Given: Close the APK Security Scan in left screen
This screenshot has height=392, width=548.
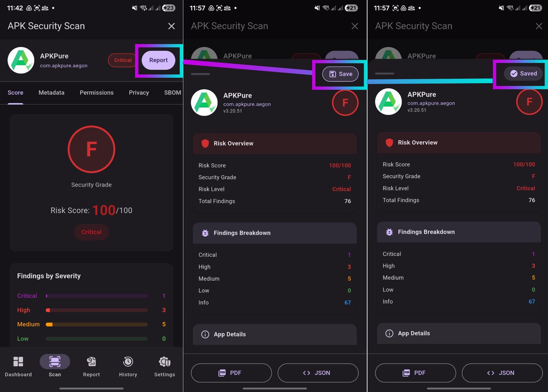Looking at the screenshot, I should coord(172,26).
